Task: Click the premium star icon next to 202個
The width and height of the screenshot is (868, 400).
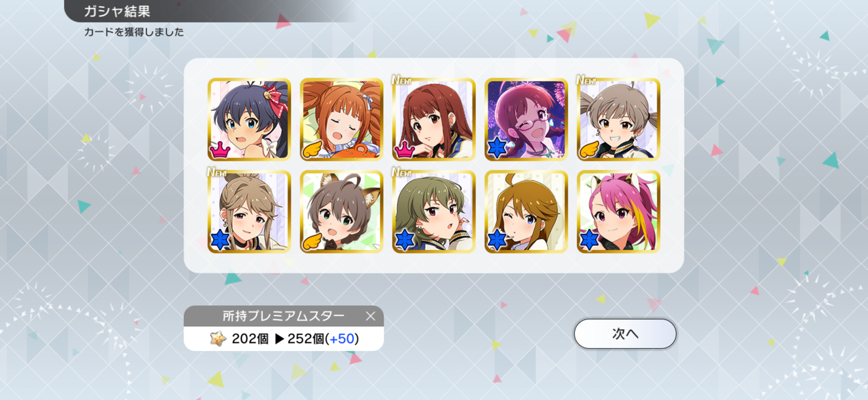Action: coord(218,339)
